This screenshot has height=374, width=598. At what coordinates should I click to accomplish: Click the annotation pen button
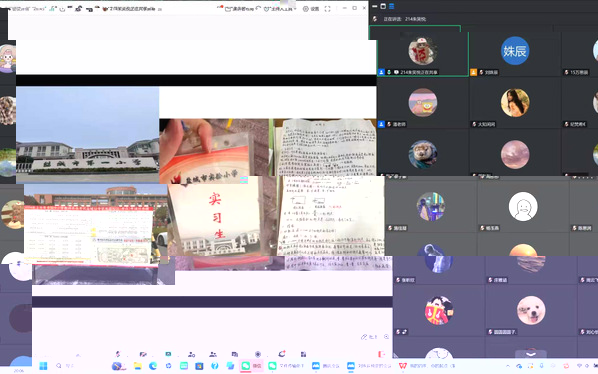click(369, 337)
